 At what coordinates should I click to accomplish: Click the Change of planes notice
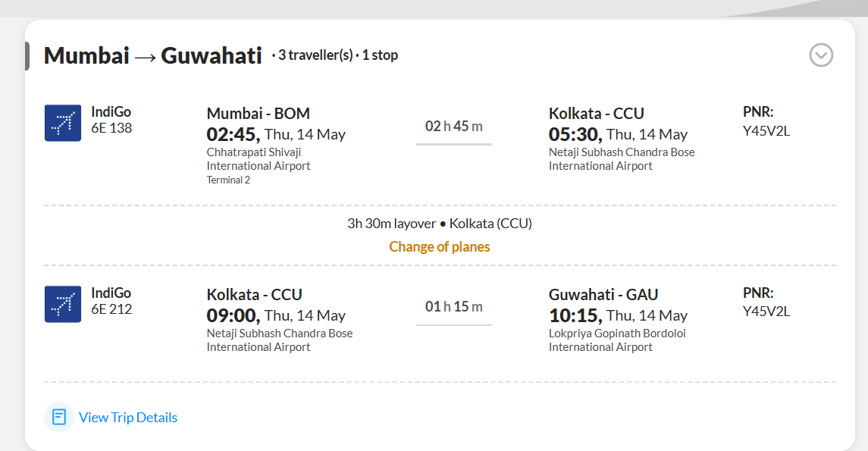pyautogui.click(x=440, y=247)
